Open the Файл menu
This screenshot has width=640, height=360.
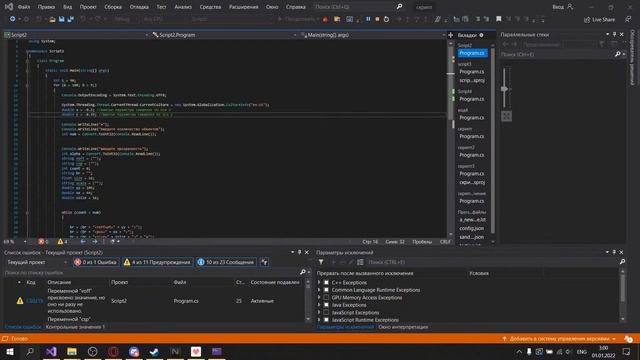24,7
